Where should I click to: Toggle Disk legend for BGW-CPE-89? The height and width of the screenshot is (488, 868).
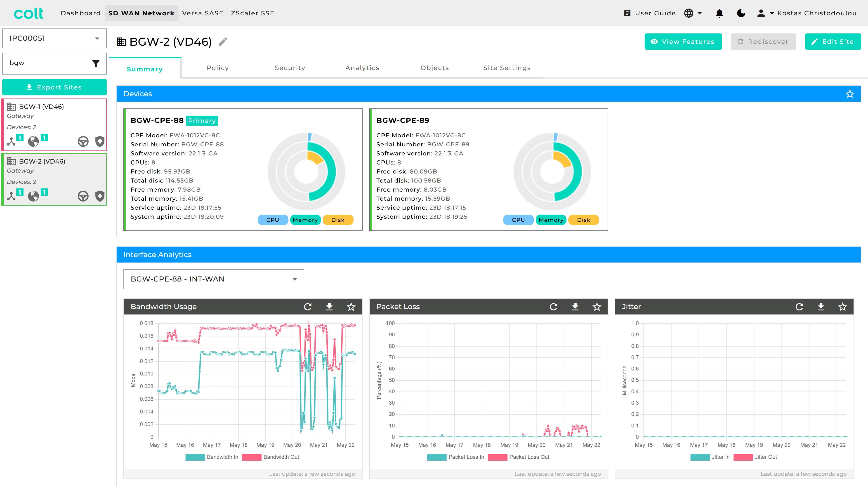click(584, 220)
